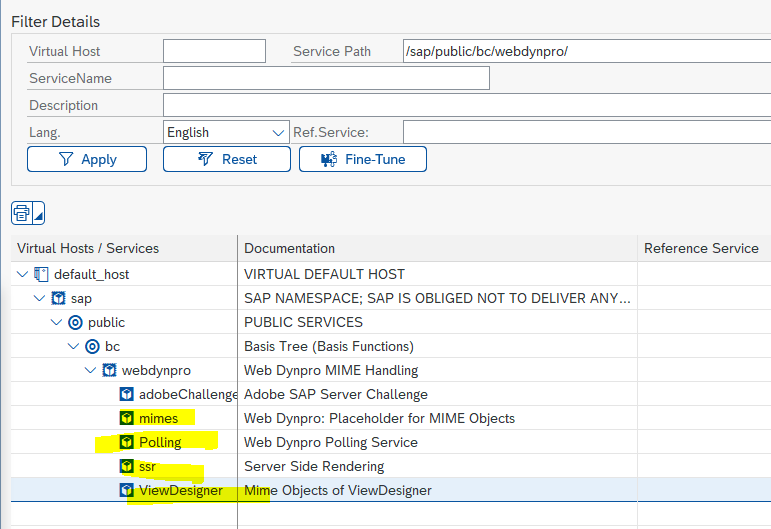The height and width of the screenshot is (529, 771).
Task: Click the adobeChallenge service icon
Action: tap(126, 394)
